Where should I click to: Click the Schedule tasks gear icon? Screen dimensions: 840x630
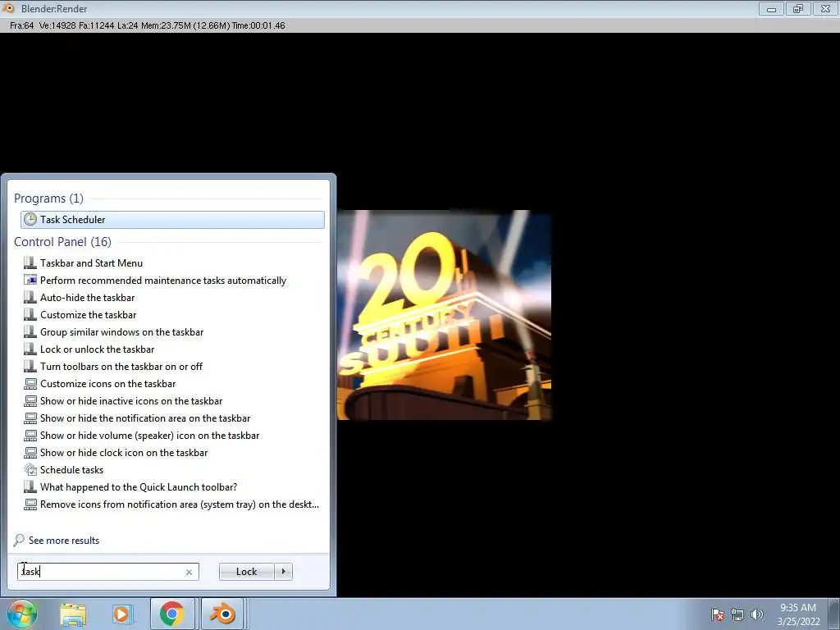click(x=30, y=470)
